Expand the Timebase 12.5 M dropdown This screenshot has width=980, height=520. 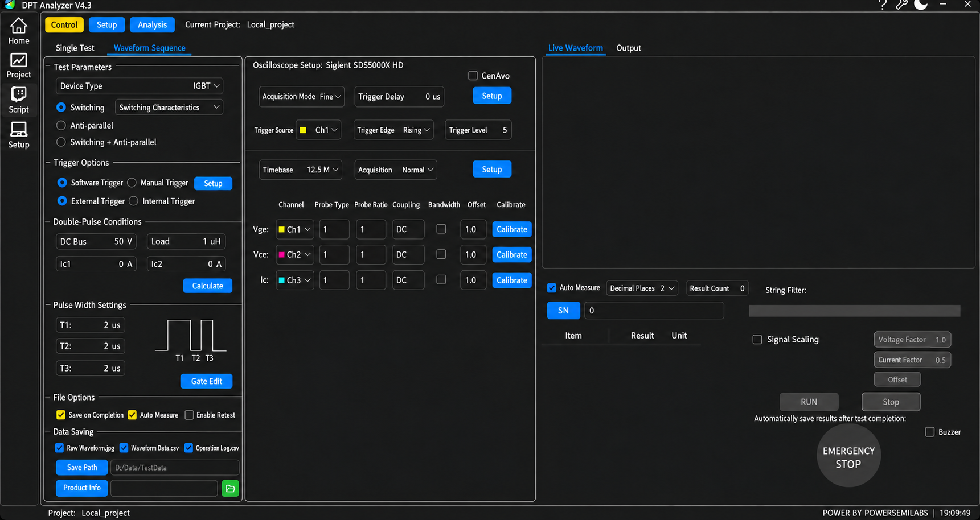[300, 170]
